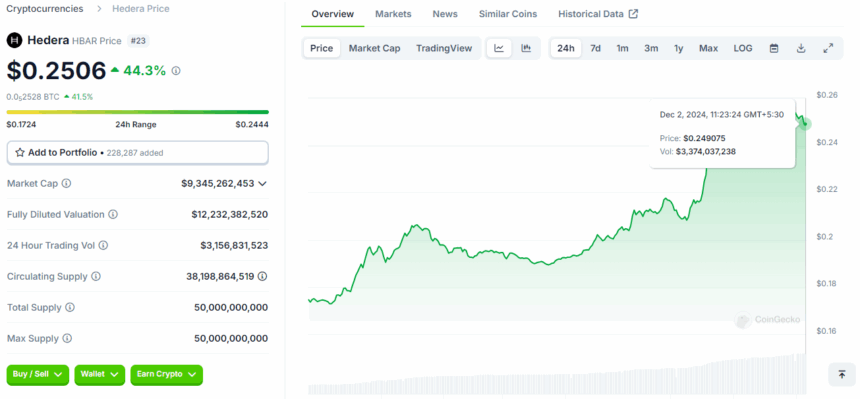Open the Market Cap info tooltip icon

coord(66,183)
